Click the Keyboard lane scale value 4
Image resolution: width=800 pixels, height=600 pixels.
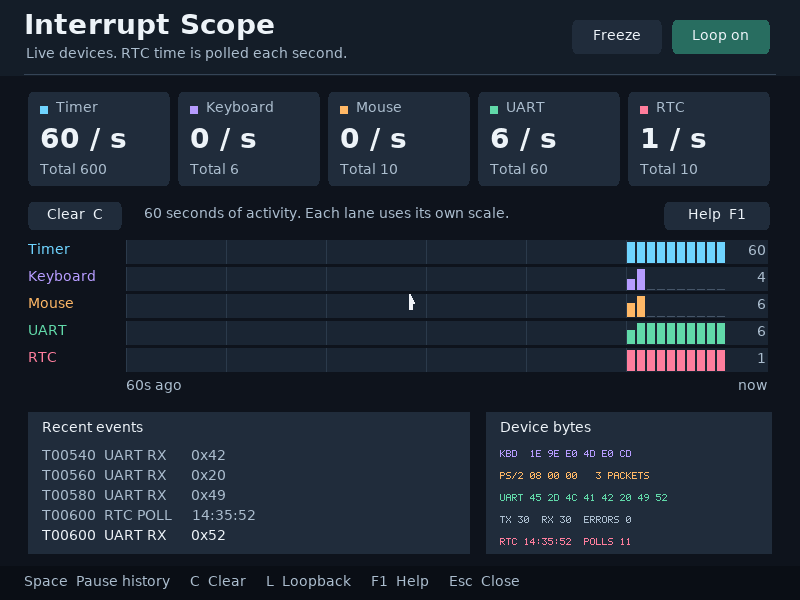click(x=761, y=277)
